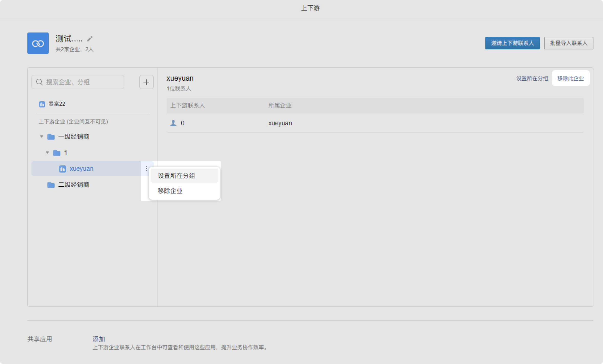Viewport: 603px width, 364px height.
Task: Click the xueyuan enterprise icon in tree
Action: (x=63, y=169)
